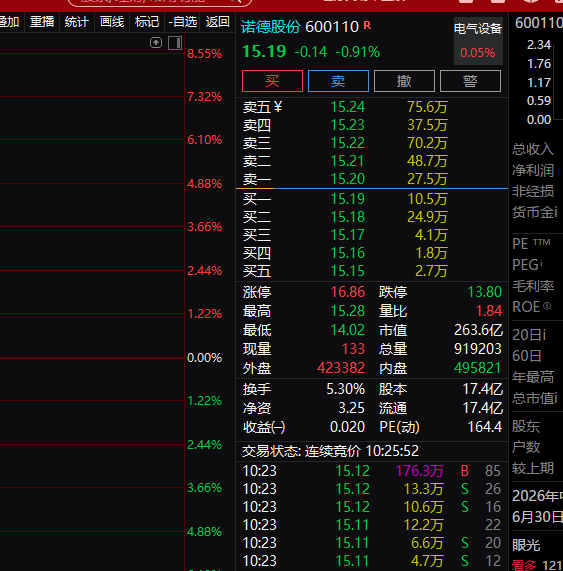Click the 毛利率 label

(x=533, y=286)
